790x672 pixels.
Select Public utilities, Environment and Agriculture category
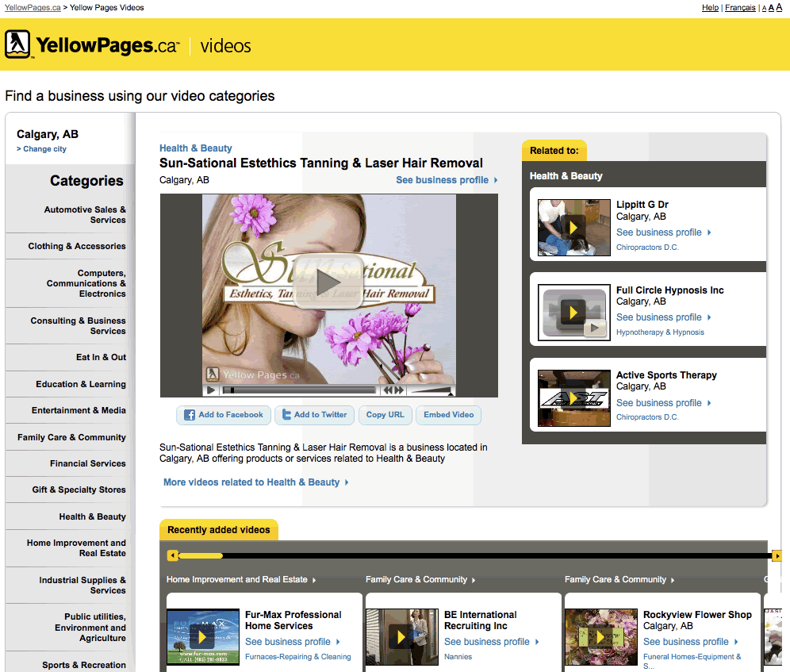click(x=90, y=628)
